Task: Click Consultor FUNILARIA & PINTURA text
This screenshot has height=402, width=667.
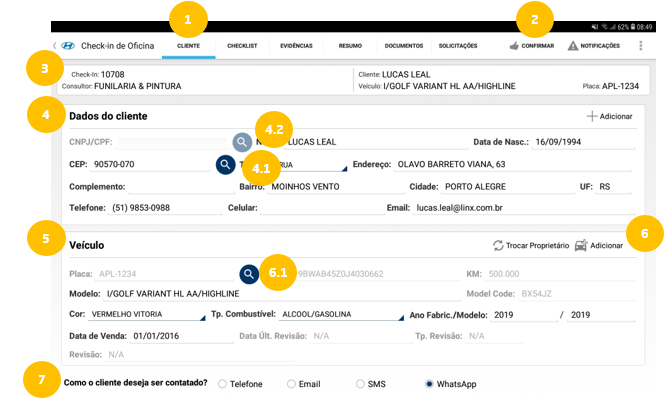Action: [137, 86]
